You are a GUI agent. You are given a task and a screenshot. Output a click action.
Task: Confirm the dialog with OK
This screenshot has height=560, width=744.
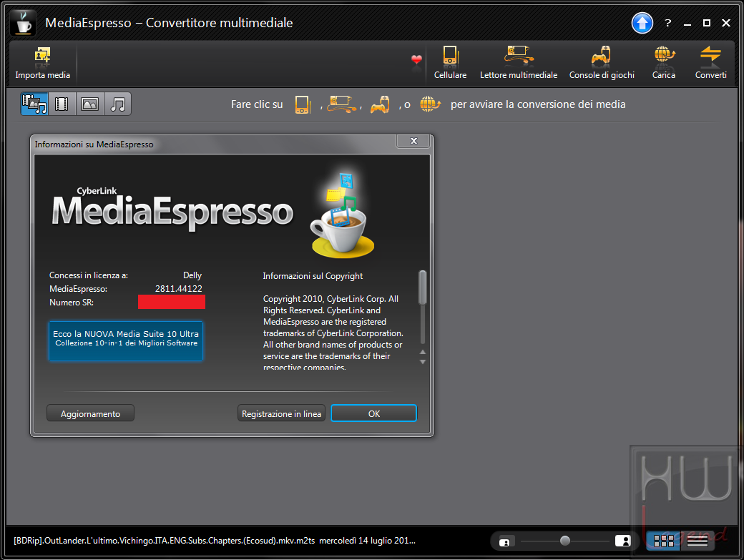pos(374,413)
